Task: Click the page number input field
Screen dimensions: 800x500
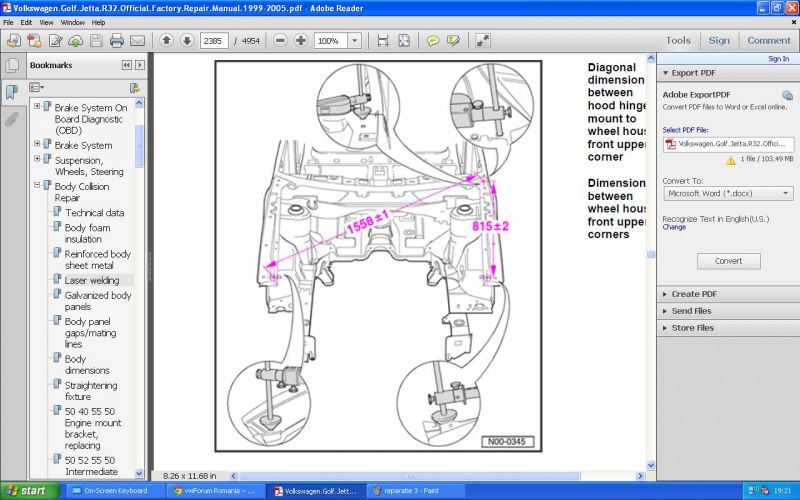Action: tap(214, 41)
